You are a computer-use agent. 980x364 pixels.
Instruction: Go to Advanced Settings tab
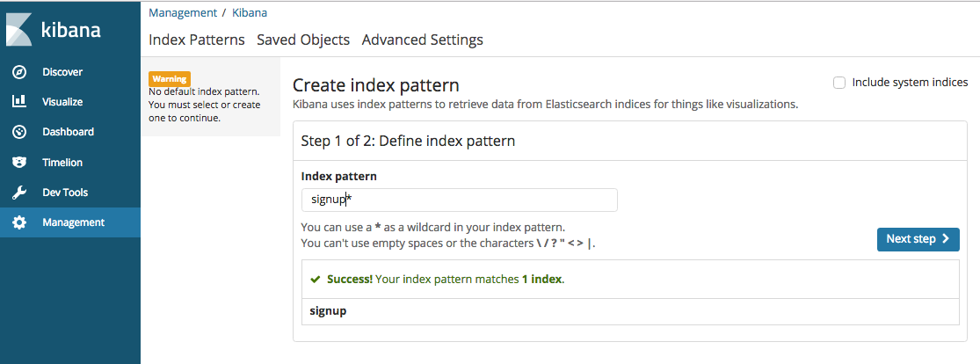(422, 40)
